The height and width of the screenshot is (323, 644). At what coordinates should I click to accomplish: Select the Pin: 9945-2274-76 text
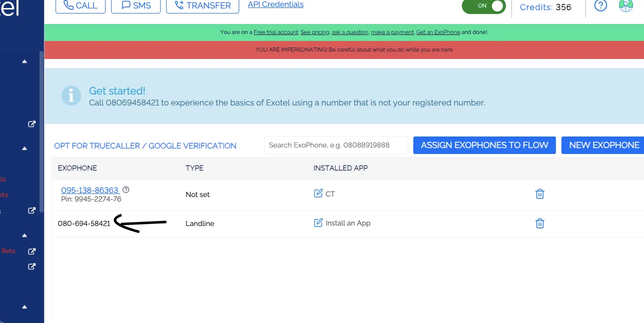coord(91,199)
